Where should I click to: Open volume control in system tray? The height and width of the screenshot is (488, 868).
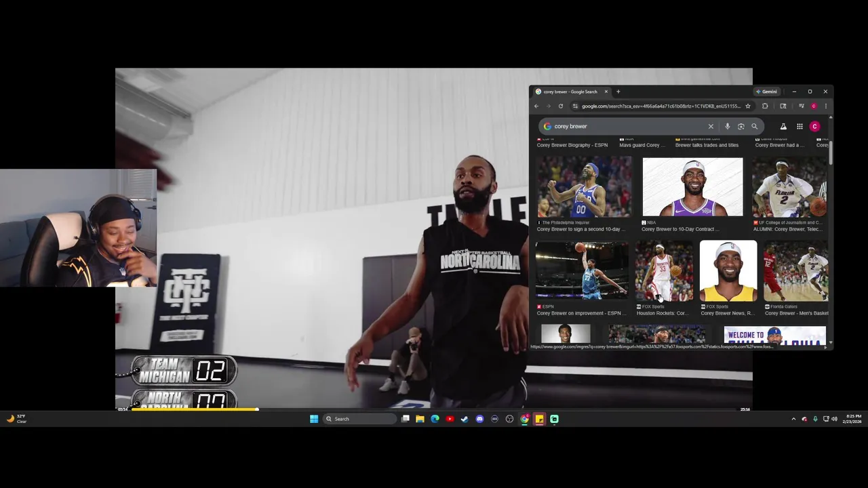pos(834,419)
